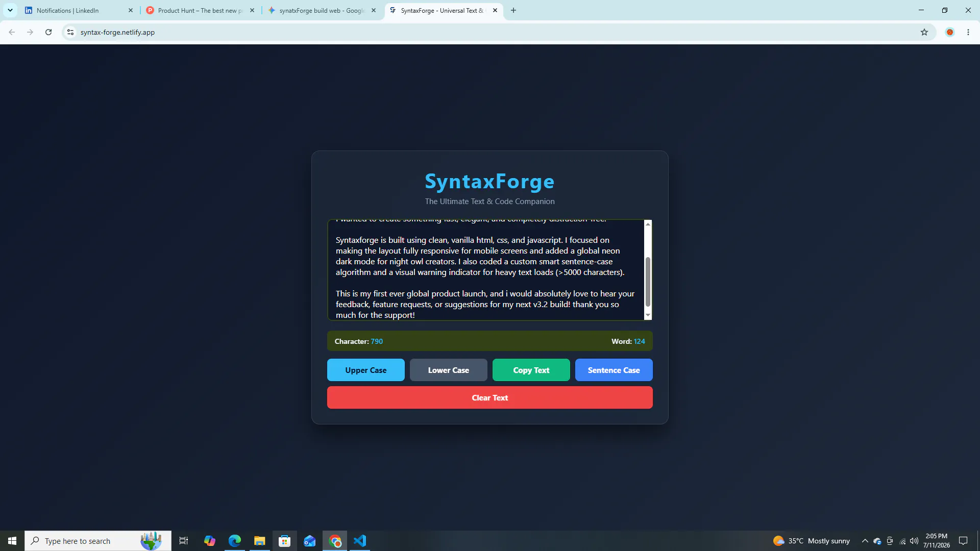The width and height of the screenshot is (980, 551).
Task: Close the SyntaxForge Universal Text tab
Action: tap(495, 10)
